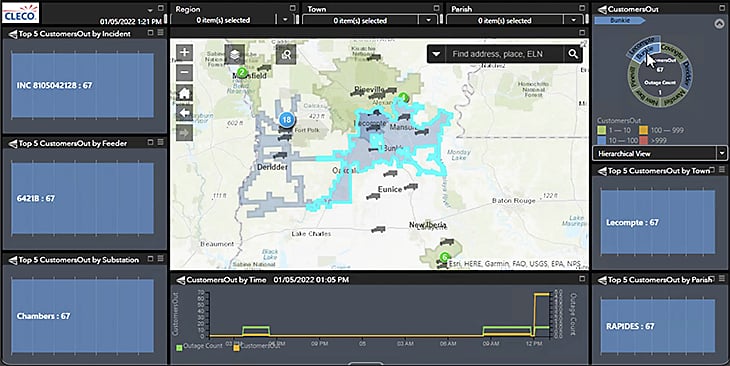The height and width of the screenshot is (366, 730).
Task: Click the red >999 legend swatch
Action: [643, 140]
